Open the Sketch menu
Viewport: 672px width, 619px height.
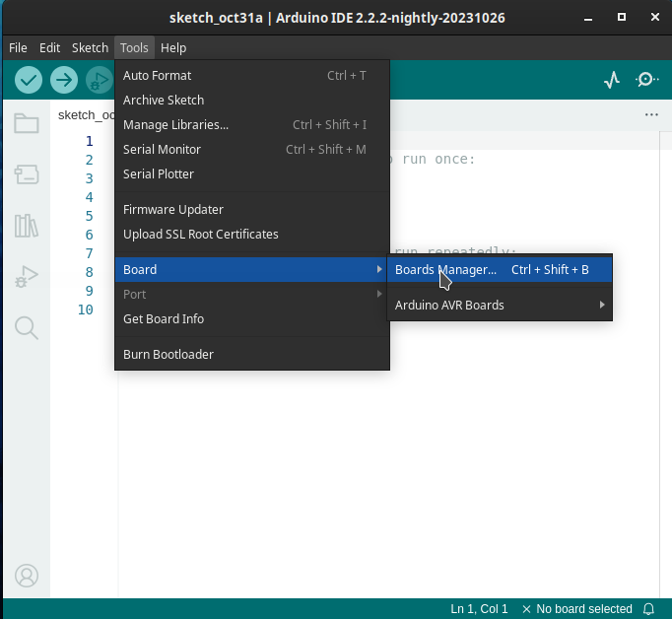pos(90,48)
